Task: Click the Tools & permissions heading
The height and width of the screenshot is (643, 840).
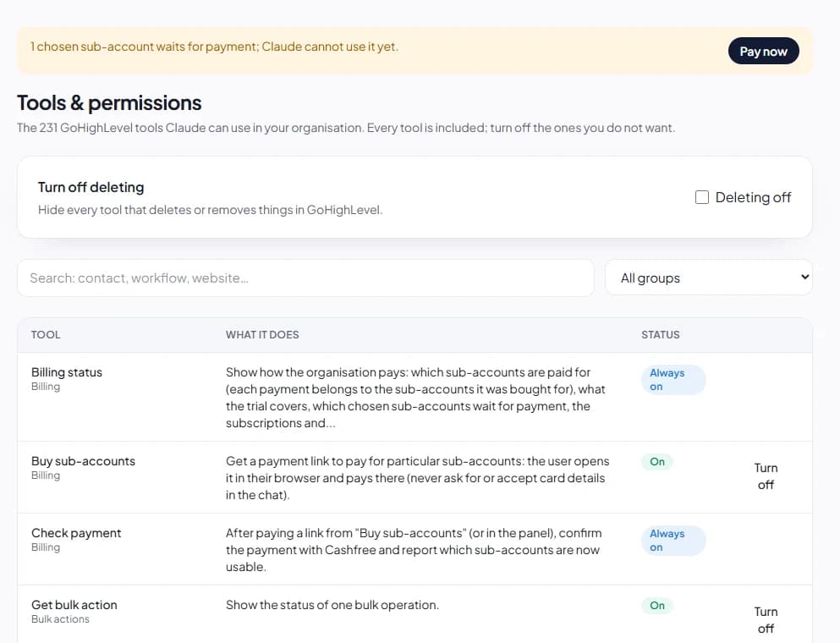Action: point(109,103)
